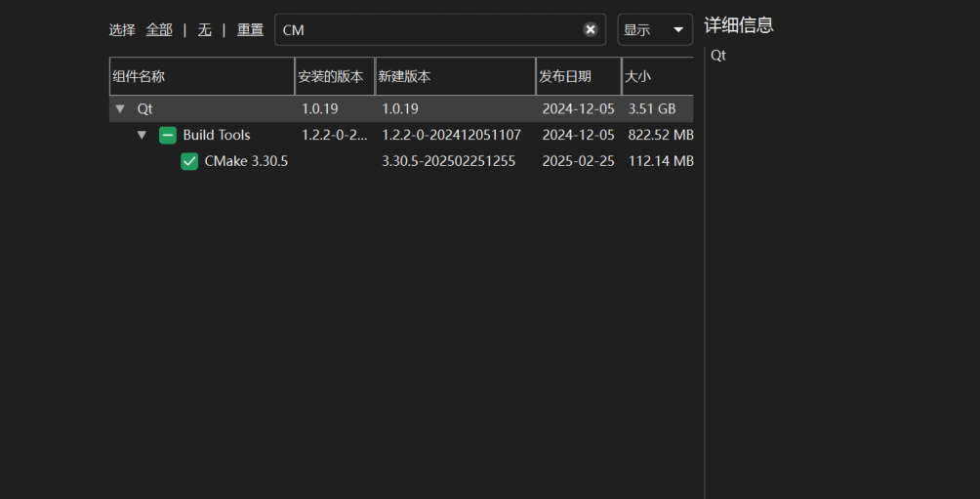Collapse the Build Tools tree node
This screenshot has height=499, width=980.
[142, 135]
